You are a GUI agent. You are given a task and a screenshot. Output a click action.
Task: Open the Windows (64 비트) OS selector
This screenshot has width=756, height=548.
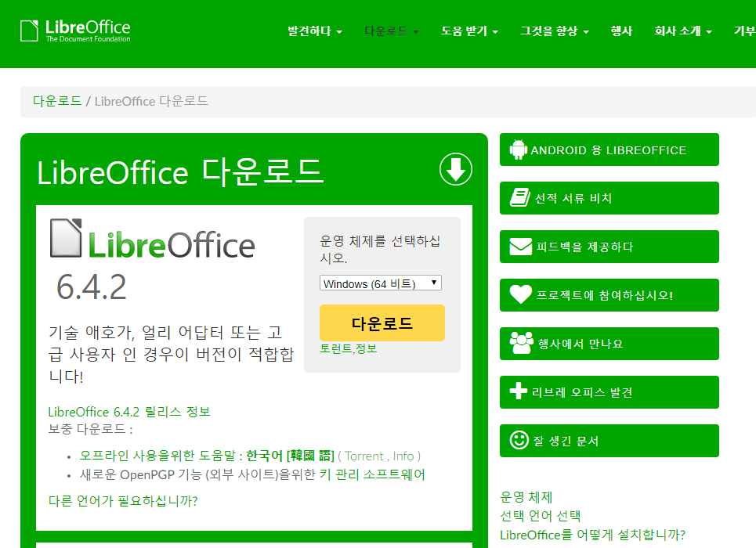tap(381, 283)
